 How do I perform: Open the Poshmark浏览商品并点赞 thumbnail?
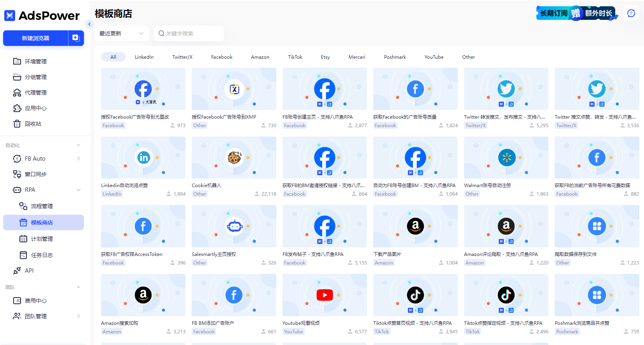point(597,295)
